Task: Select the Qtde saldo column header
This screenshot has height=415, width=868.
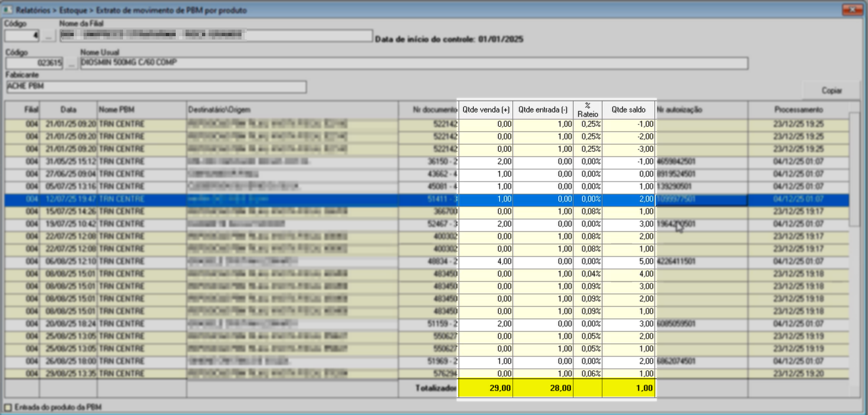Action: point(628,109)
